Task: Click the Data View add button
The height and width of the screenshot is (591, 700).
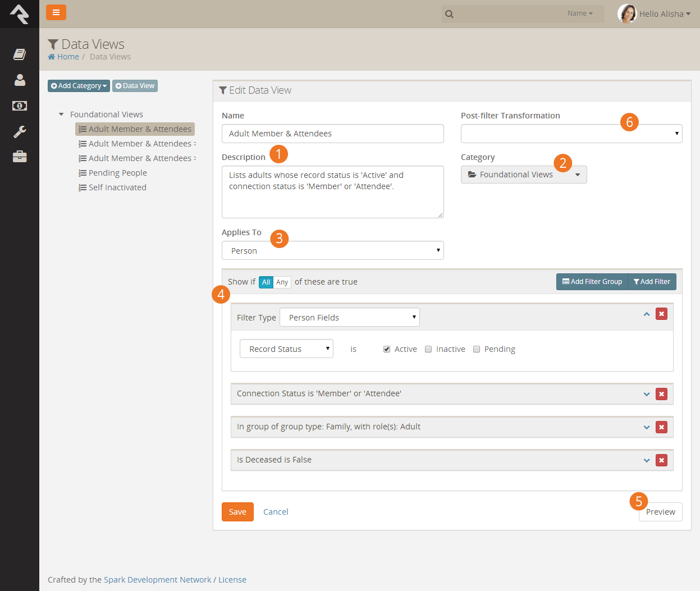Action: click(135, 86)
